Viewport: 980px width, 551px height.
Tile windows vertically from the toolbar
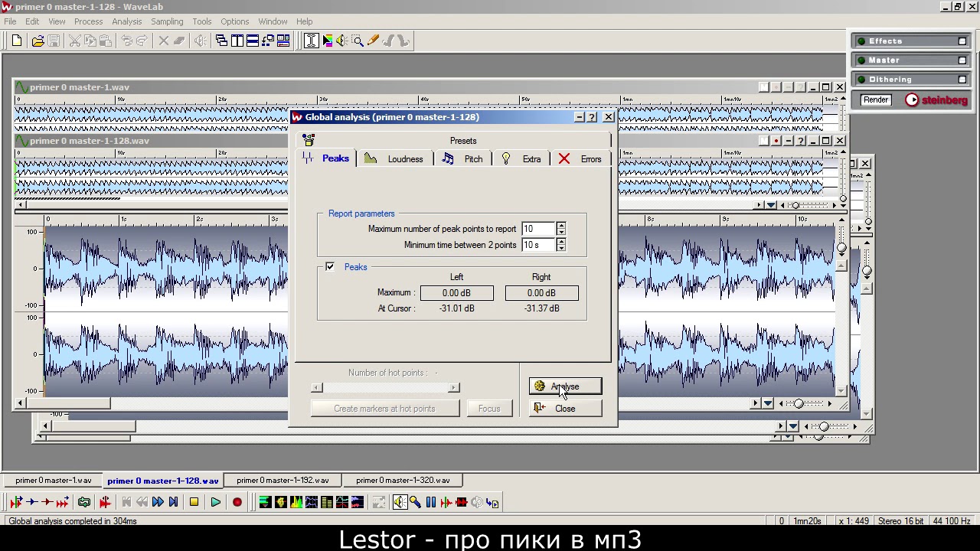[237, 41]
